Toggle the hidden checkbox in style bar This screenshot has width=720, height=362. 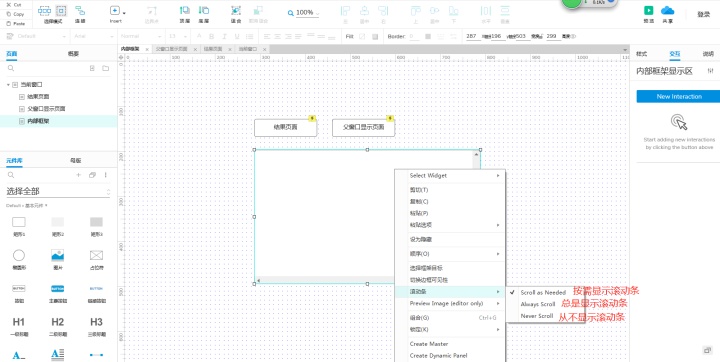[574, 37]
